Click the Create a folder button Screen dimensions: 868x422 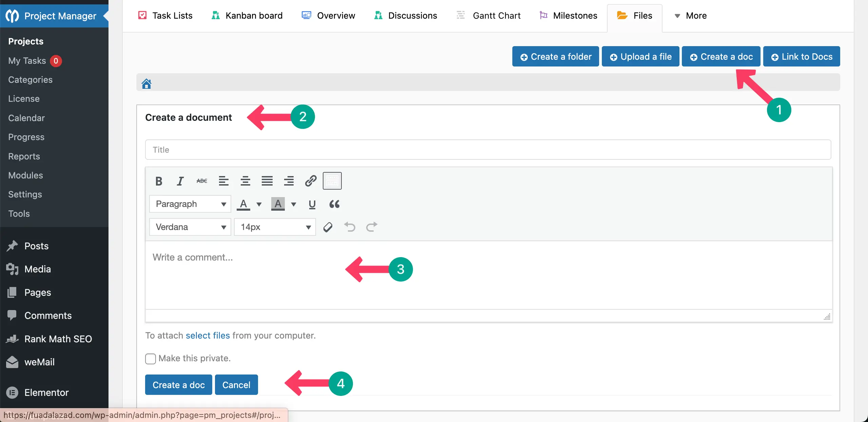point(555,56)
